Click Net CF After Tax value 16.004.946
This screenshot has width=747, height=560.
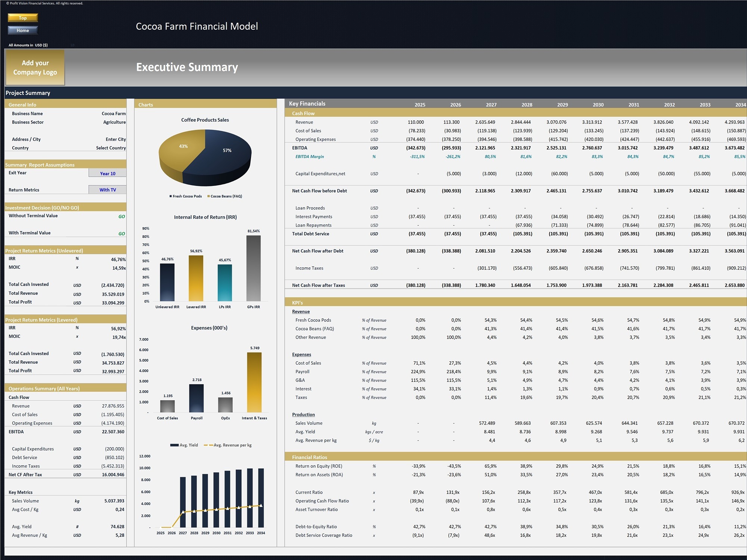pyautogui.click(x=113, y=475)
